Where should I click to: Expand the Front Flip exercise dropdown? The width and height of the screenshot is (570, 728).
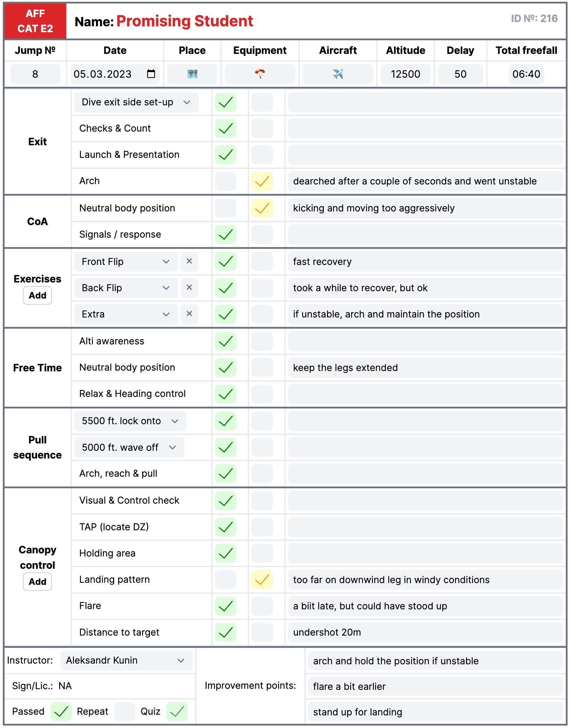coord(166,261)
